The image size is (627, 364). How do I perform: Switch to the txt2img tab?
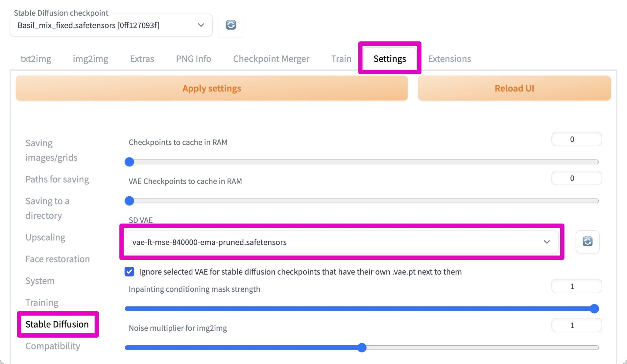36,58
